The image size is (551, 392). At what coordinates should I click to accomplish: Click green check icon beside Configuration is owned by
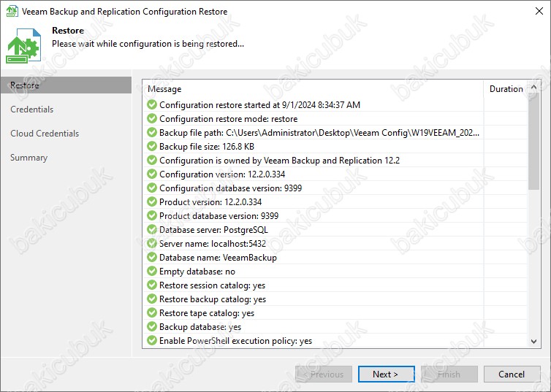coord(152,160)
